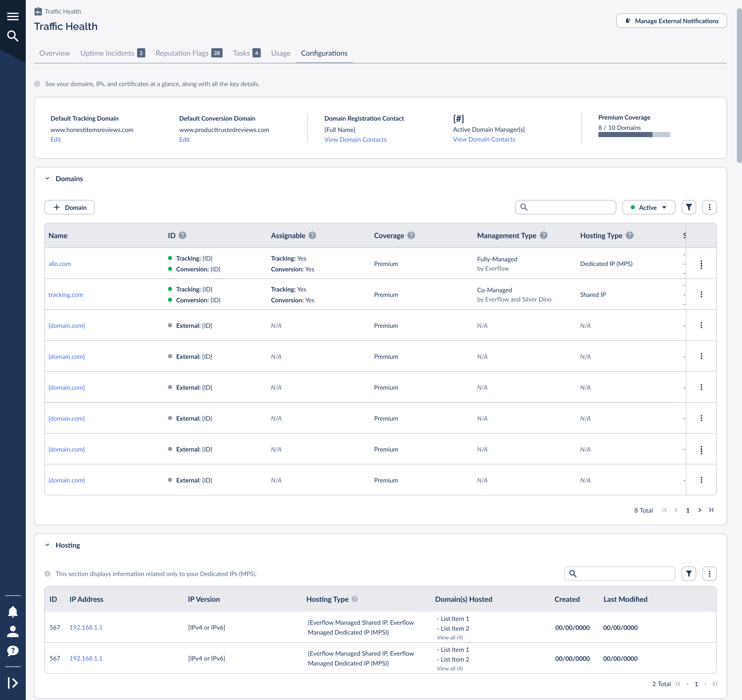Click the Last Modified column header
The width and height of the screenshot is (742, 700).
tap(625, 599)
